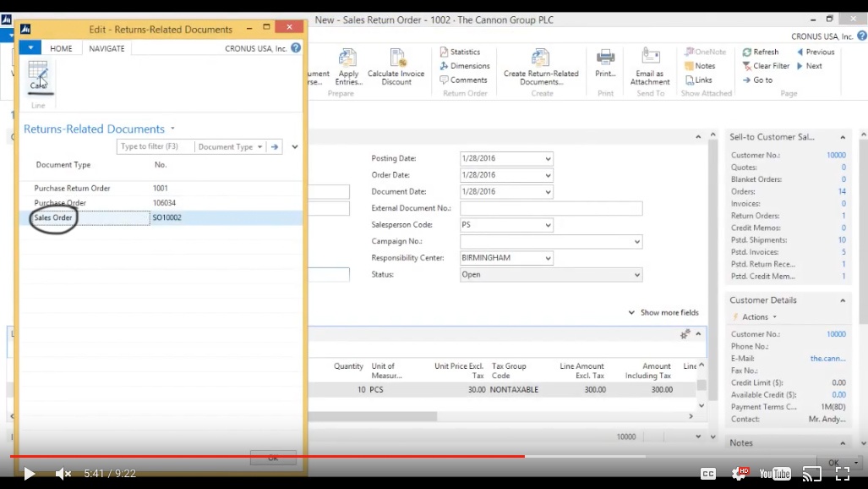Click NONTAXABLE tax group cell
This screenshot has width=868, height=489.
[514, 390]
